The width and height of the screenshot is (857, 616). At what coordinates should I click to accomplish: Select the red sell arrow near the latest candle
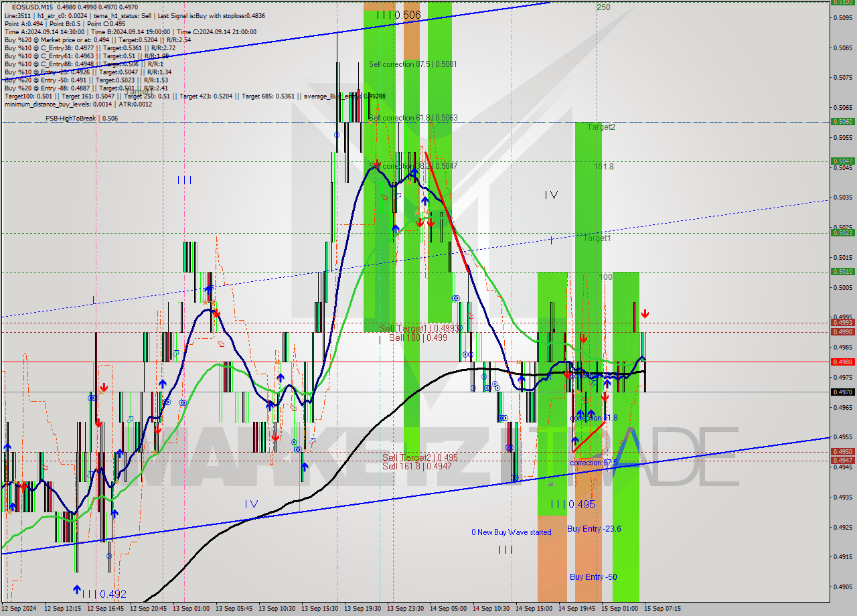coord(645,312)
